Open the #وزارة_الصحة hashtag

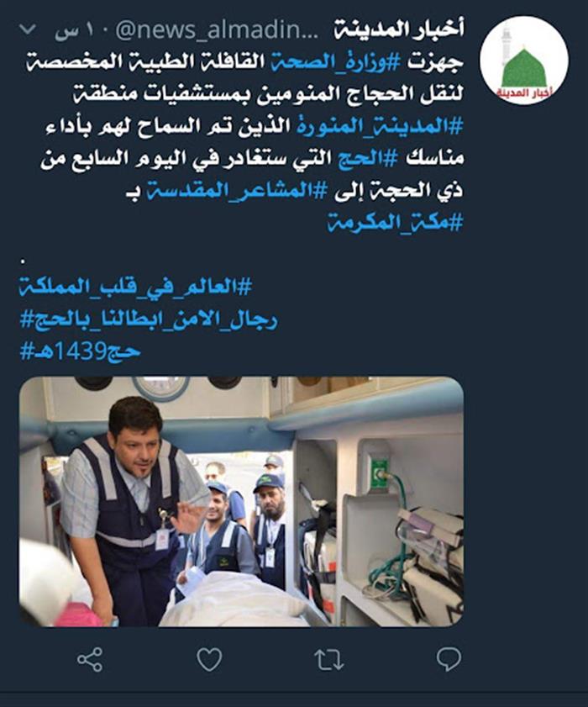pyautogui.click(x=335, y=61)
